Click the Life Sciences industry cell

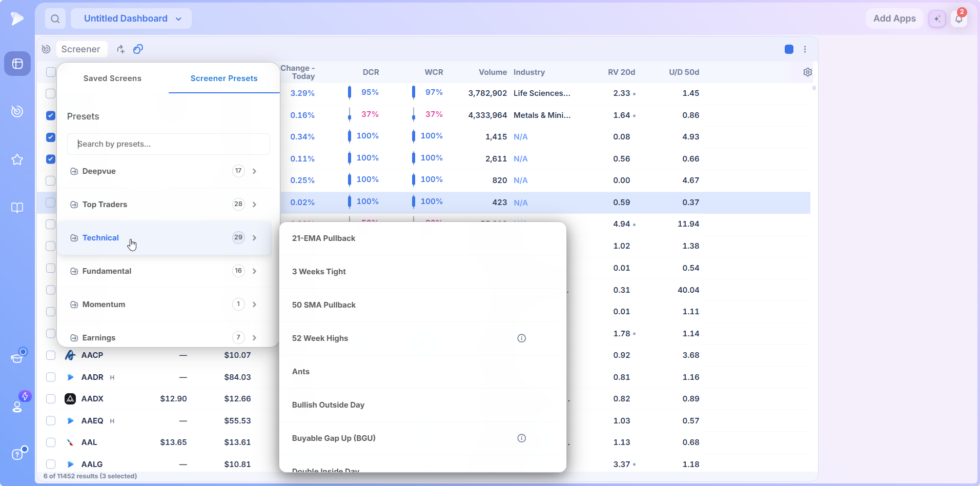point(542,93)
